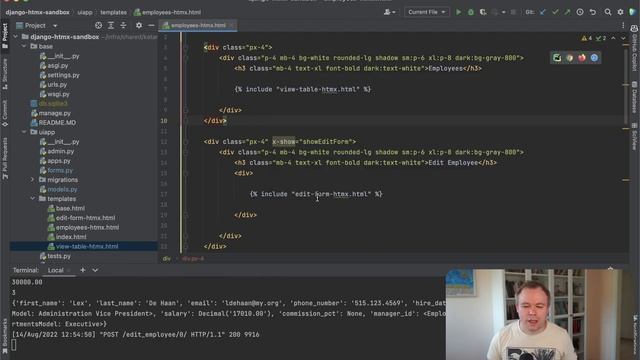Open terminal sessions dropdown arrow

(95, 270)
